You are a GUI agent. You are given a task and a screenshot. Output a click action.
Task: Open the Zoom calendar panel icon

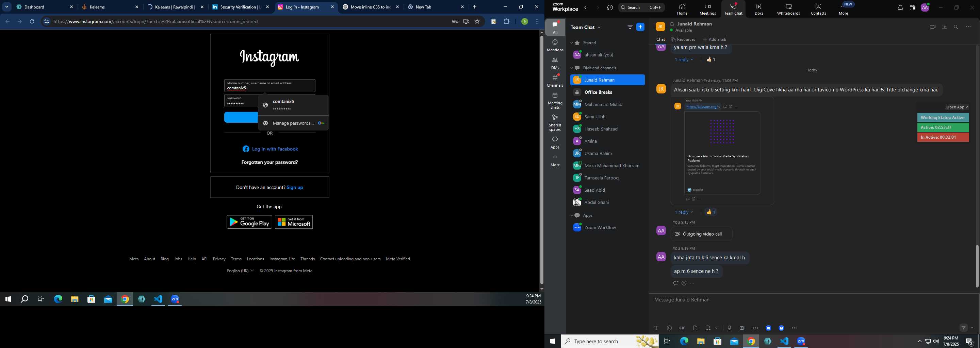[912, 8]
